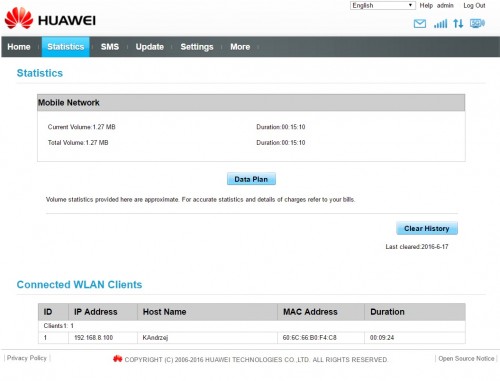
Task: Open the Privacy Policy link
Action: [x=27, y=358]
